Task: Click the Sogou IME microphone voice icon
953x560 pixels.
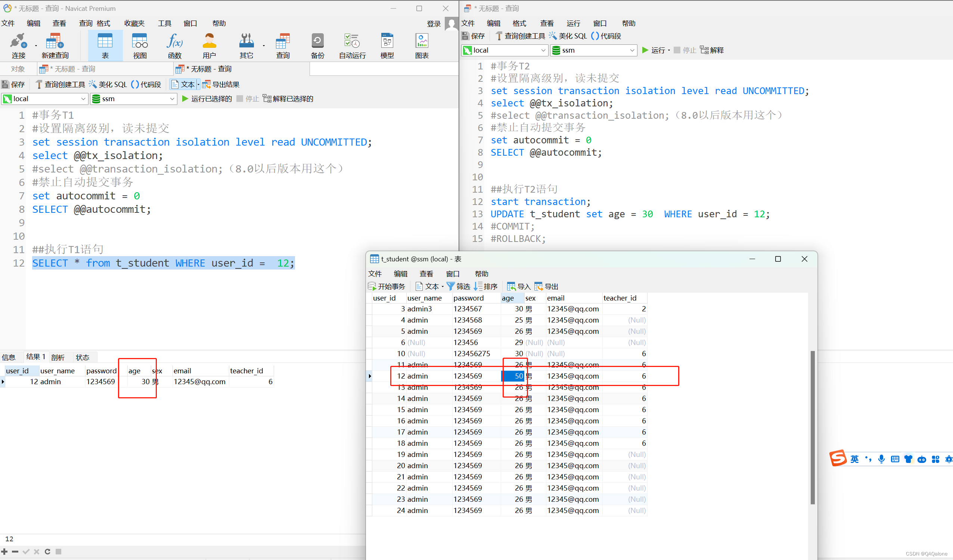Action: tap(882, 459)
